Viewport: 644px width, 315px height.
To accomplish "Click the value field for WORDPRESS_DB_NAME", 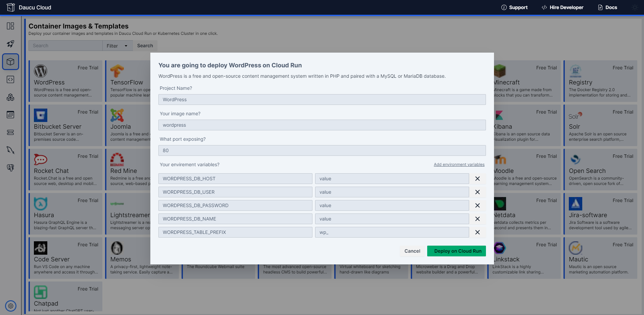I will click(392, 219).
